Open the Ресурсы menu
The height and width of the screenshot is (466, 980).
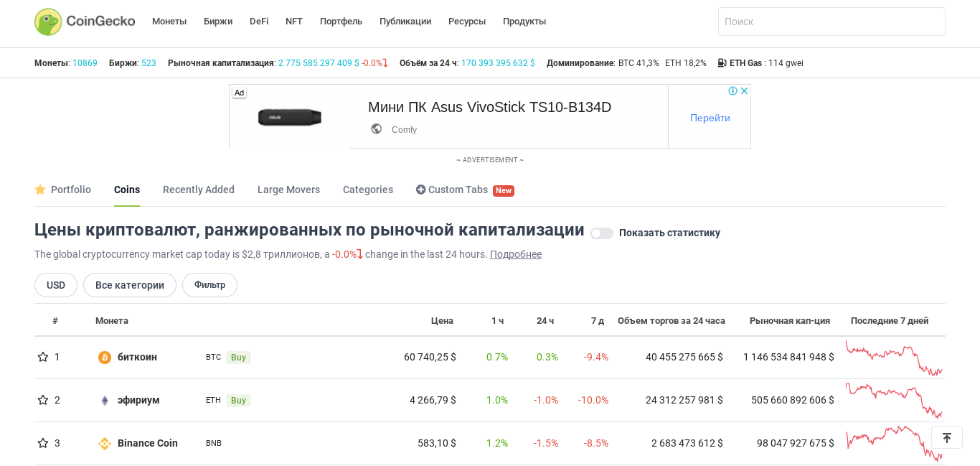click(467, 22)
